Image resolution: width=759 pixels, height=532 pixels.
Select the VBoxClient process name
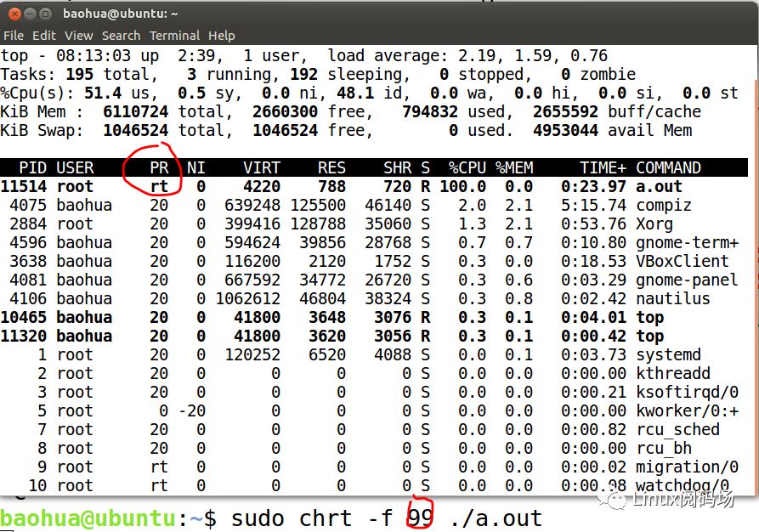[x=683, y=261]
